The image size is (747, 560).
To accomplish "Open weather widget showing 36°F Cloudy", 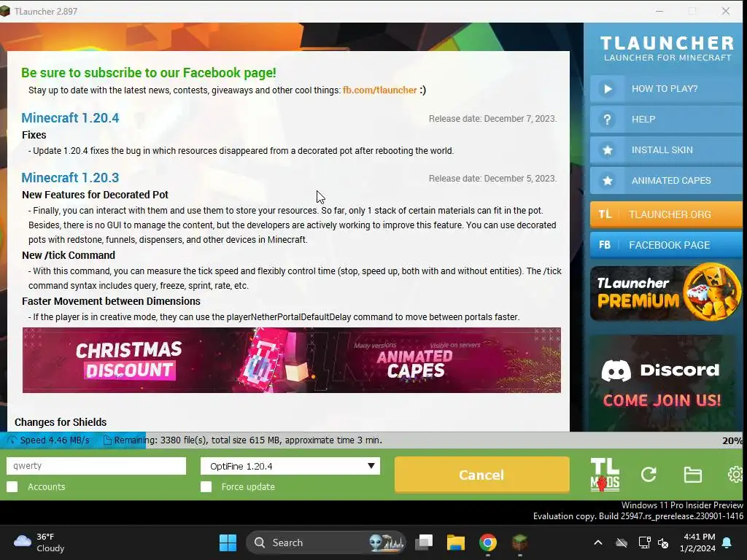I will click(39, 542).
